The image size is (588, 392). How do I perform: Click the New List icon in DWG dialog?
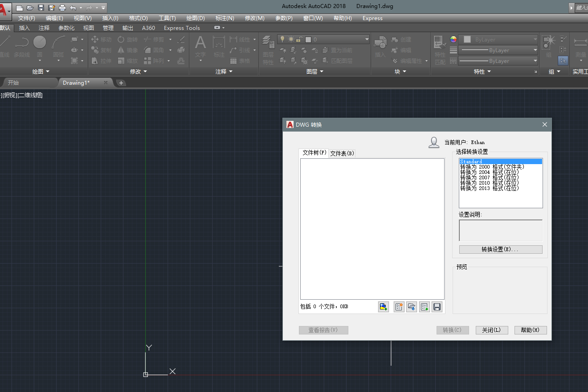[399, 307]
